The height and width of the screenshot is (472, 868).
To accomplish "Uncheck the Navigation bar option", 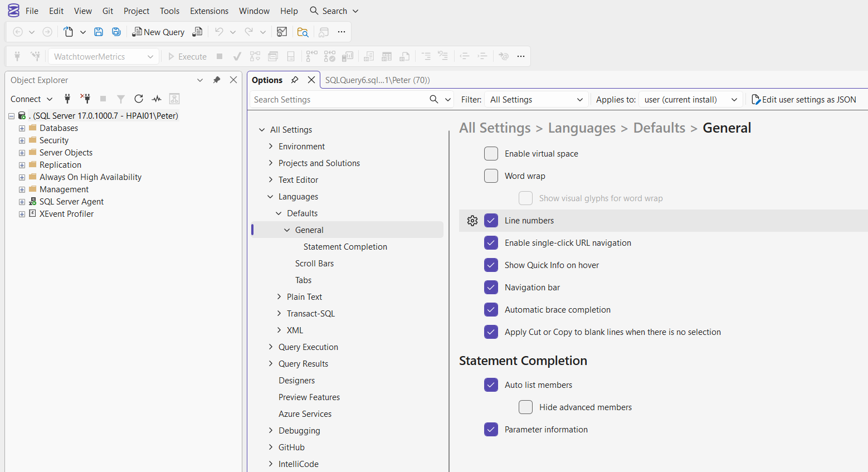I will pos(491,288).
